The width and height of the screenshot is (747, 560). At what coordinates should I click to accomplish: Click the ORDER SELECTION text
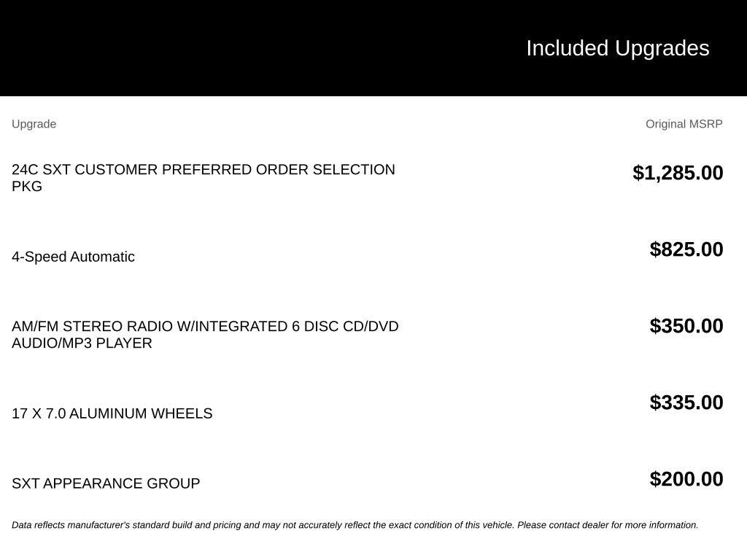[x=325, y=169]
